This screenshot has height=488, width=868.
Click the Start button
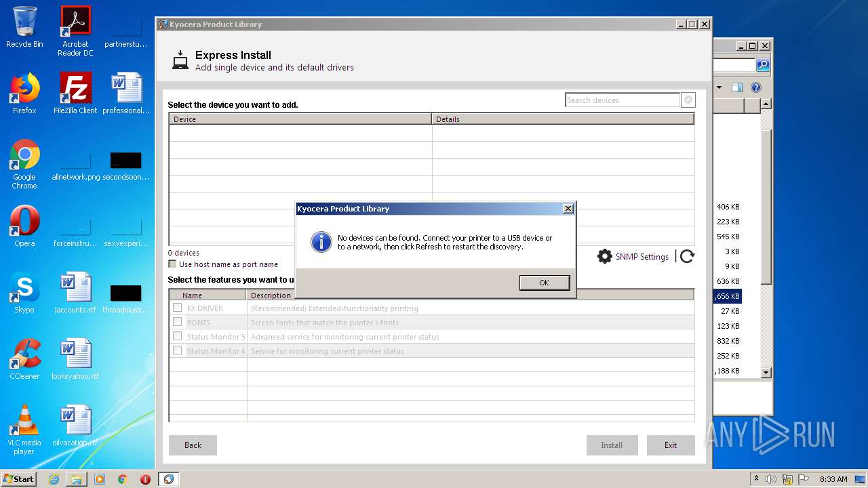[19, 479]
